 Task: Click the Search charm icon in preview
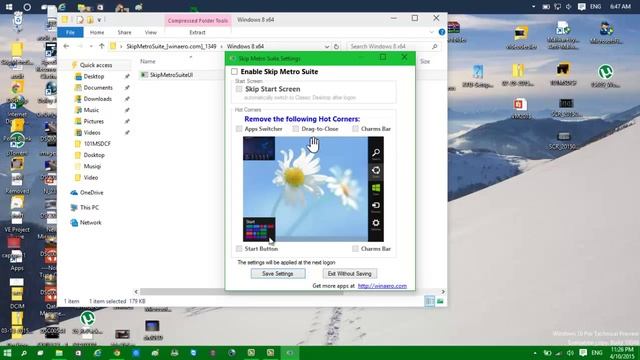[376, 153]
